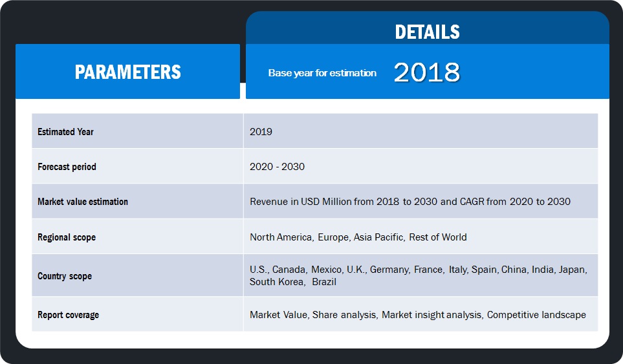Click the PARAMETERS header banner
The width and height of the screenshot is (623, 364).
click(127, 72)
